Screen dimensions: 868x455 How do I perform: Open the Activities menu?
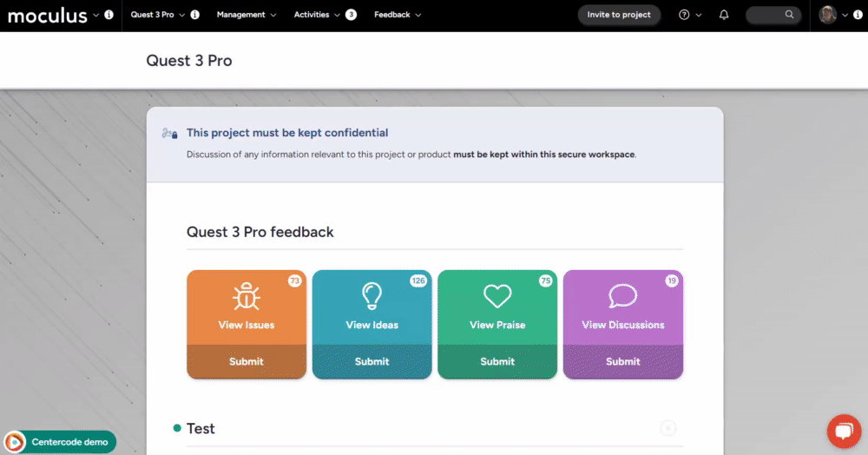click(x=317, y=15)
